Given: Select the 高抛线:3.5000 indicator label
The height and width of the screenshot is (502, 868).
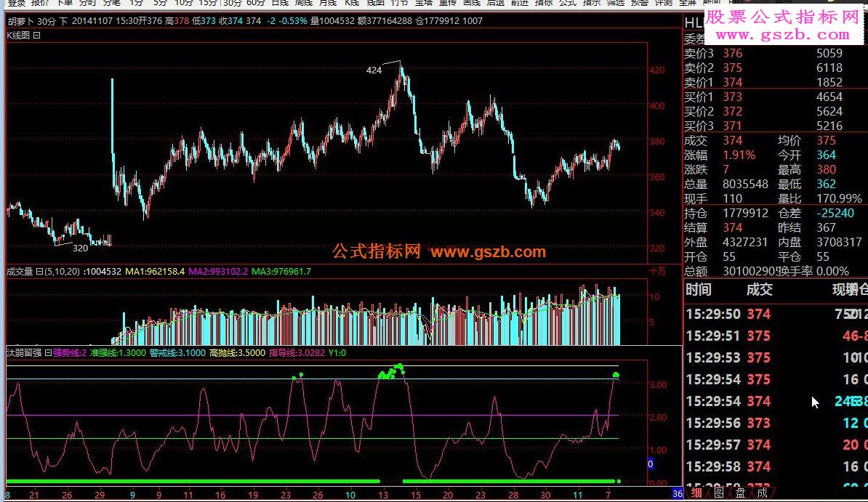Looking at the screenshot, I should click(238, 353).
